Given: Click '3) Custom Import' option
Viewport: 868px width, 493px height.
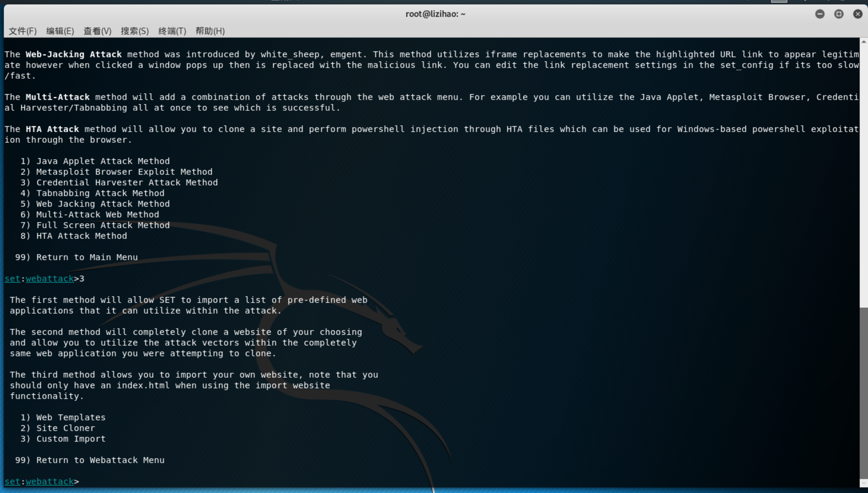Looking at the screenshot, I should (63, 439).
